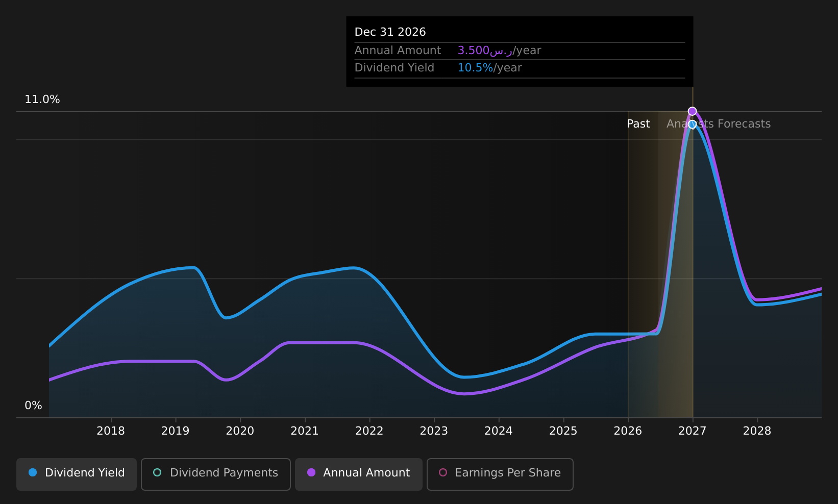Click the purple Annual Amount marker at 2027
The width and height of the screenshot is (838, 504).
[x=692, y=111]
